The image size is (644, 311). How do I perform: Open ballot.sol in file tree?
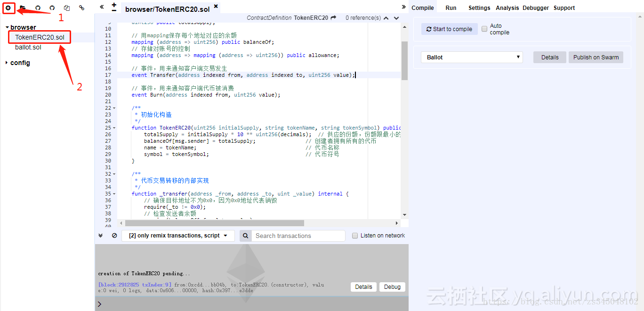point(28,47)
